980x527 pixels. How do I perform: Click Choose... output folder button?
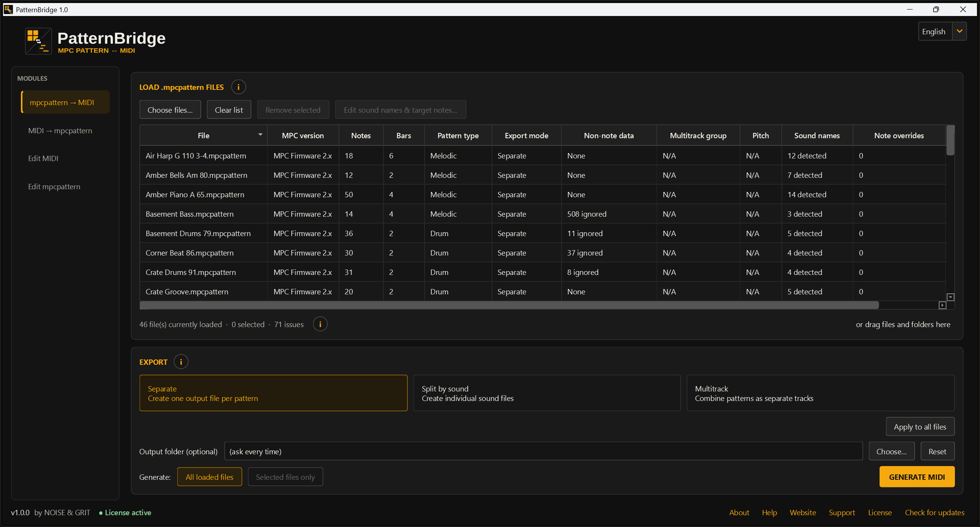coord(892,451)
